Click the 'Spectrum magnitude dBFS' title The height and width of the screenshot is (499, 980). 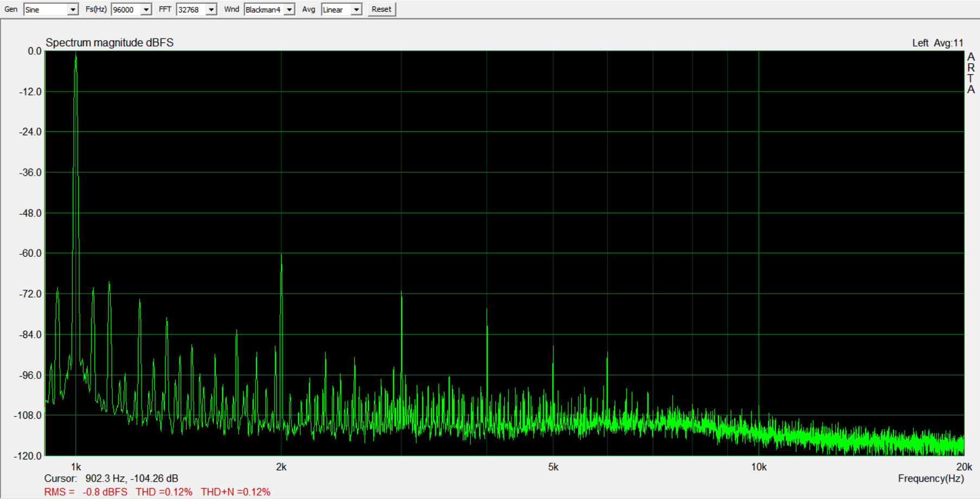pyautogui.click(x=110, y=43)
